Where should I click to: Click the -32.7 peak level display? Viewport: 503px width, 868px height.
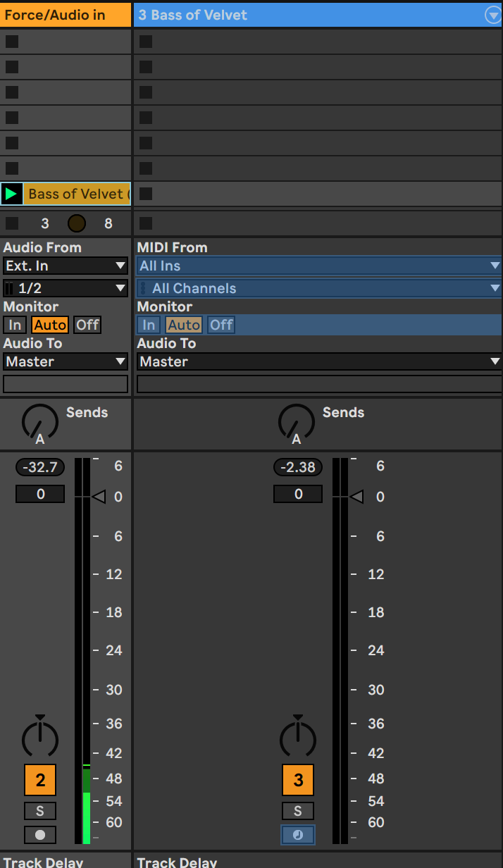point(40,467)
